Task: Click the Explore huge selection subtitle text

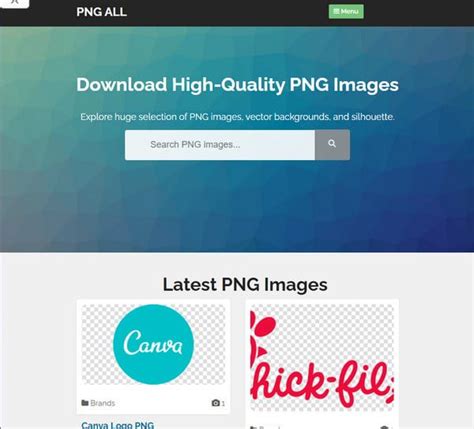Action: click(237, 117)
